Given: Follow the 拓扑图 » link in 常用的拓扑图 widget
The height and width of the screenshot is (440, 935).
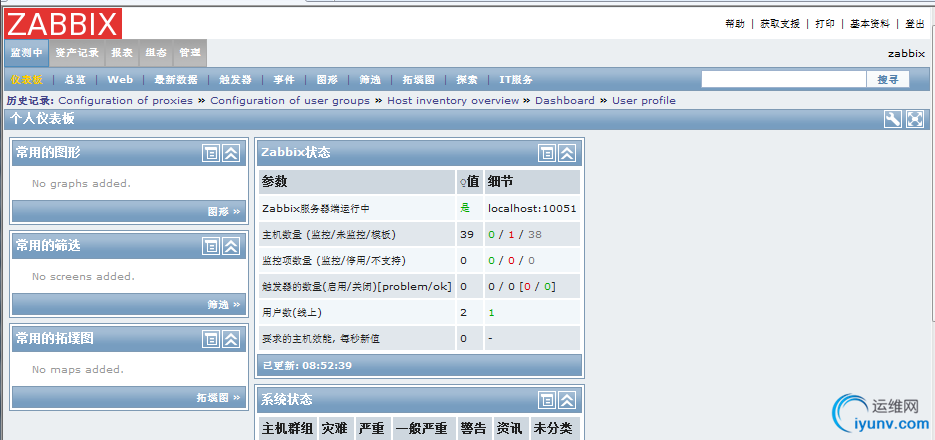Looking at the screenshot, I should pyautogui.click(x=219, y=398).
